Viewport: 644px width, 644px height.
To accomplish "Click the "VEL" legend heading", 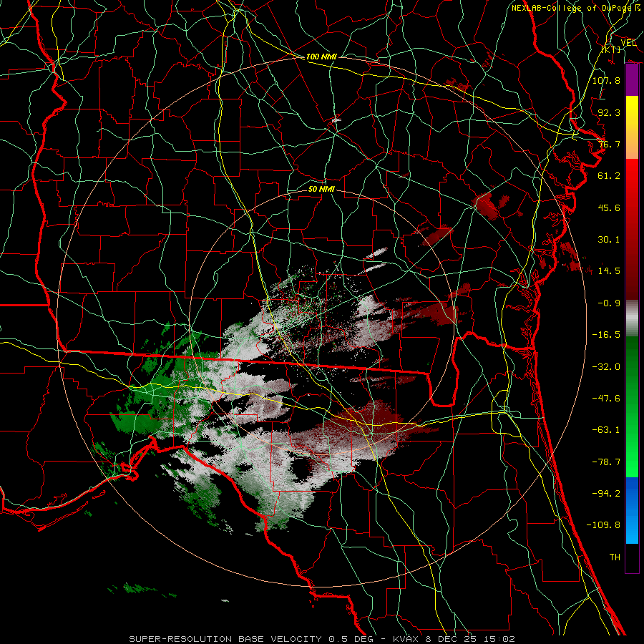I will (x=628, y=43).
